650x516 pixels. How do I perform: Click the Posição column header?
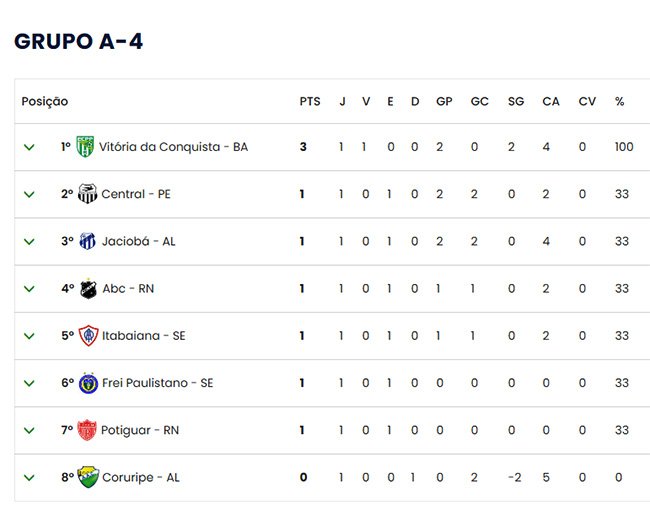click(x=45, y=102)
